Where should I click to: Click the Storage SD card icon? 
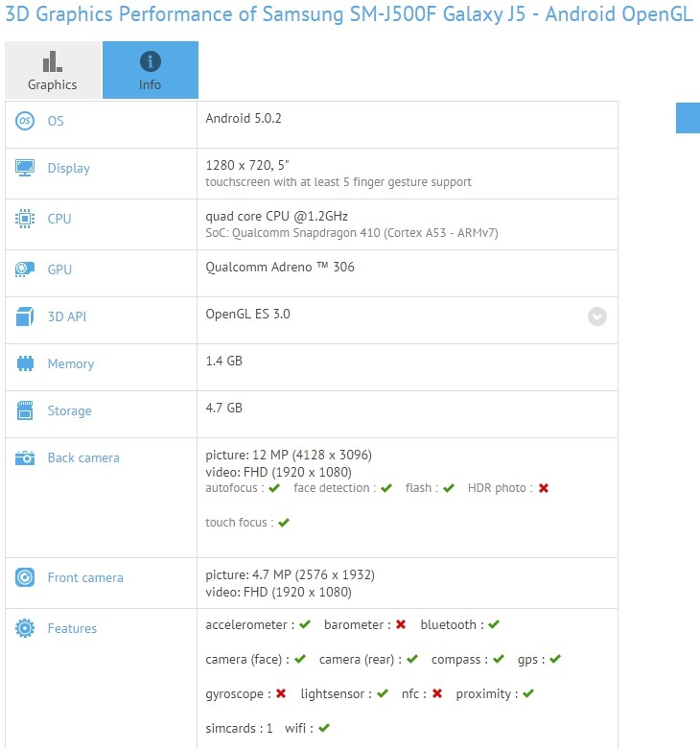coord(25,410)
